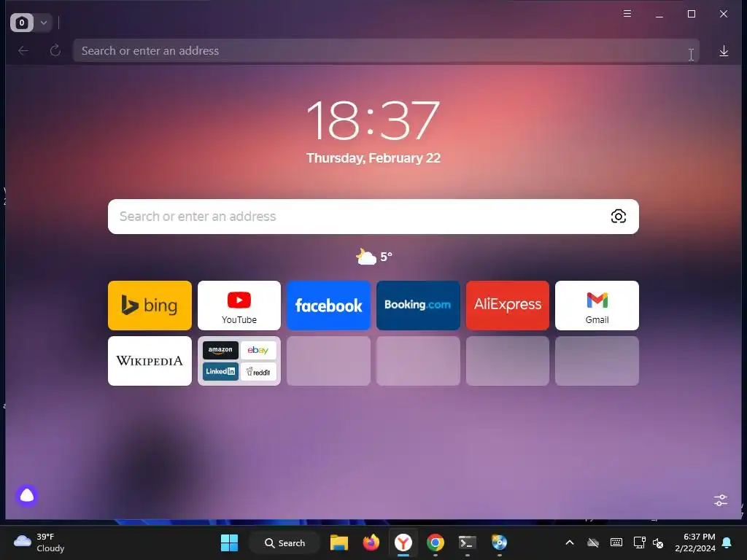
Task: Open the Gmail tile
Action: point(597,306)
